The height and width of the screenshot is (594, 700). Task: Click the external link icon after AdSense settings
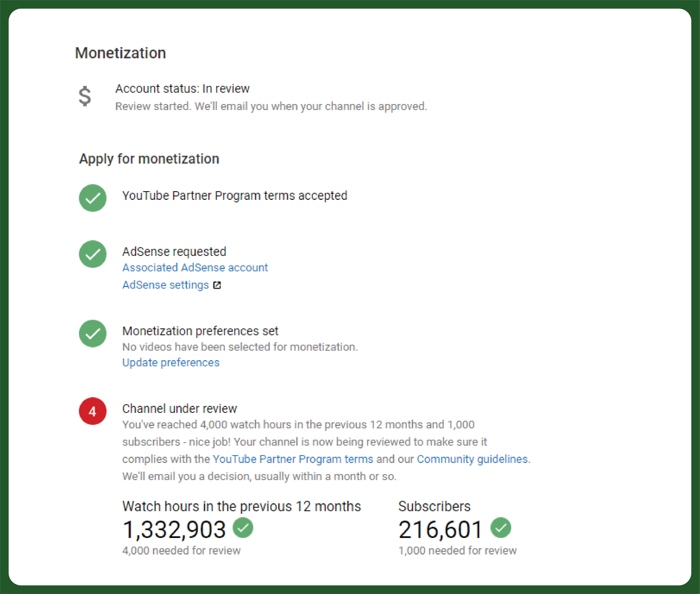217,285
